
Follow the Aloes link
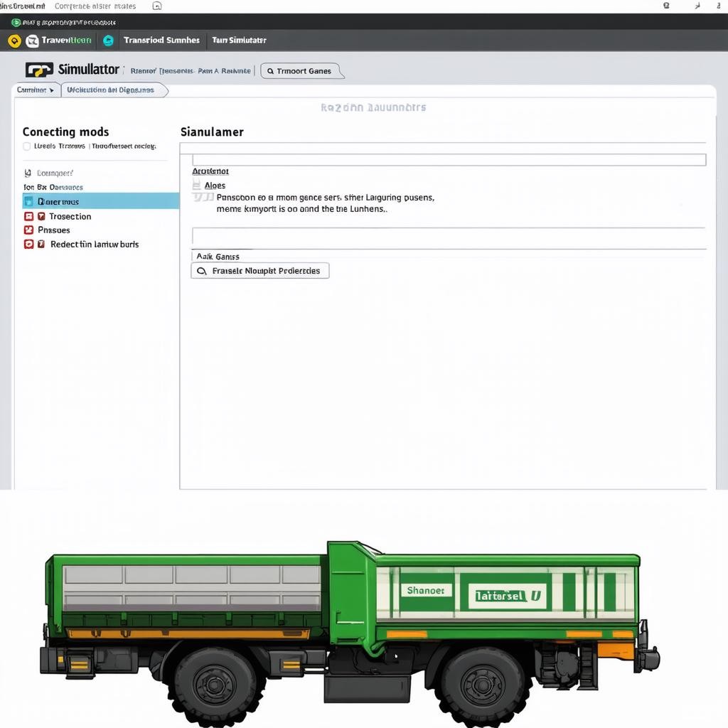pos(215,186)
